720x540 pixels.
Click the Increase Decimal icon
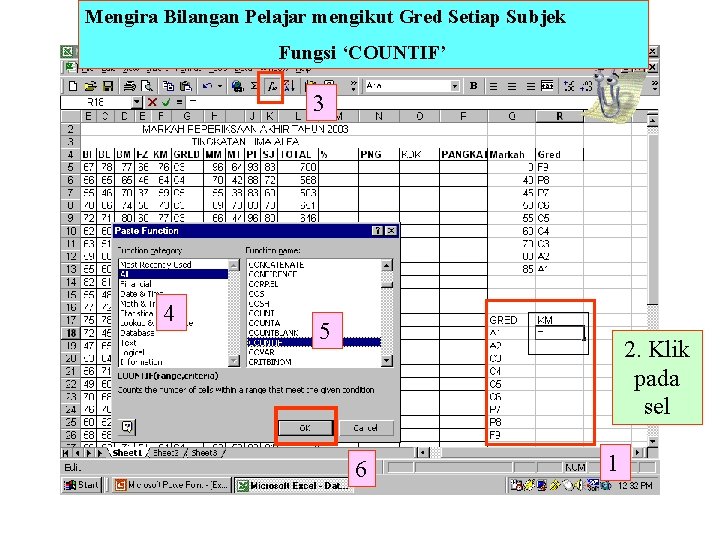pos(569,86)
